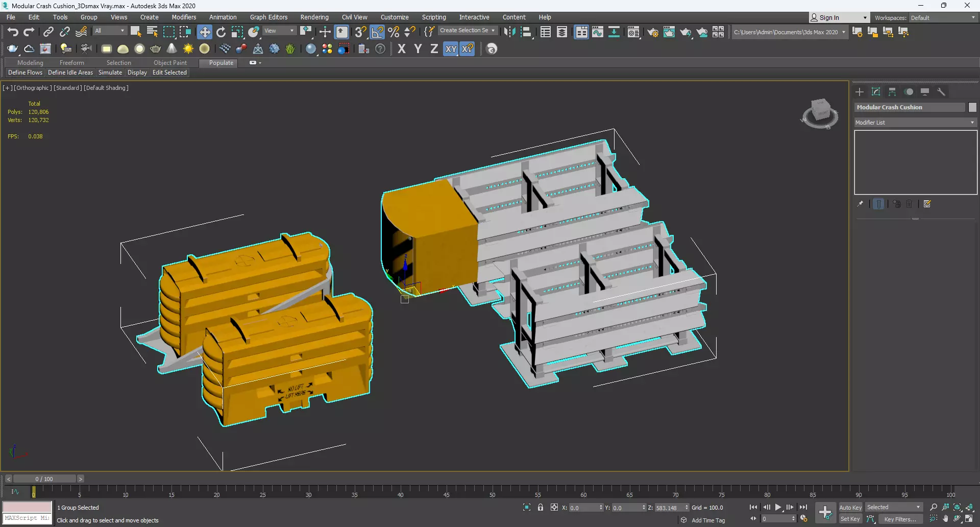This screenshot has width=980, height=527.
Task: Click the Undo arrow icon
Action: [x=13, y=32]
